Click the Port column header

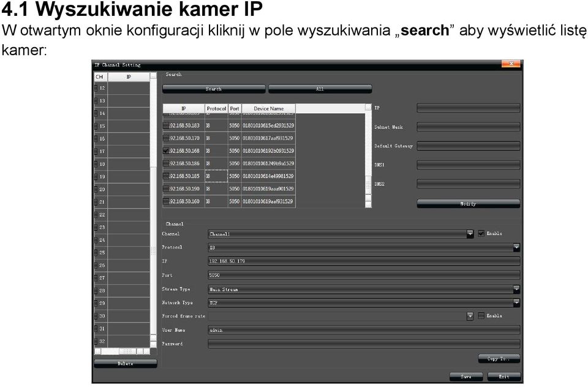(x=235, y=108)
